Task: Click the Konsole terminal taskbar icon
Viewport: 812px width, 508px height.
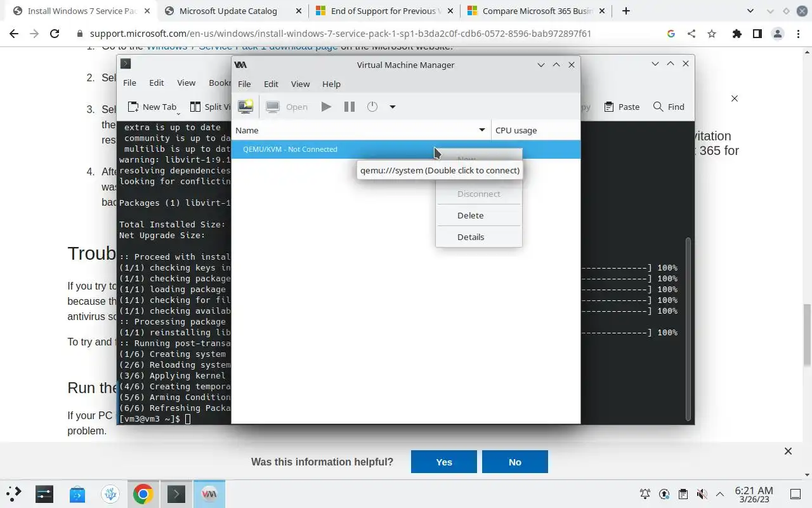Action: click(x=176, y=493)
